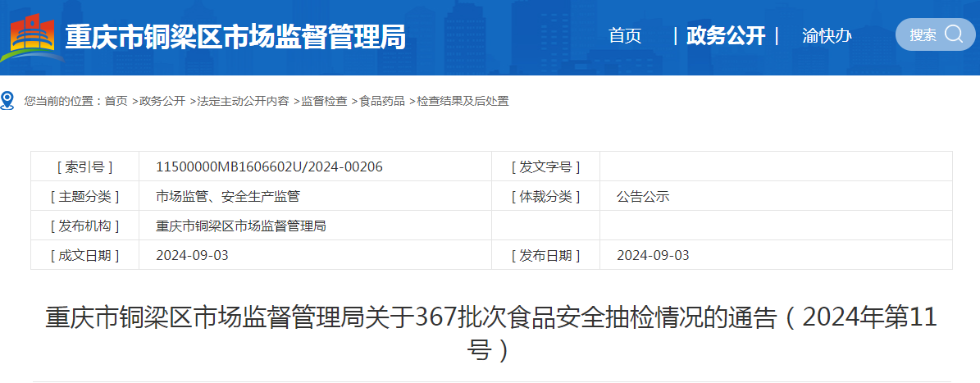Click the magnifying glass search icon
This screenshot has height=383, width=980.
point(954,34)
